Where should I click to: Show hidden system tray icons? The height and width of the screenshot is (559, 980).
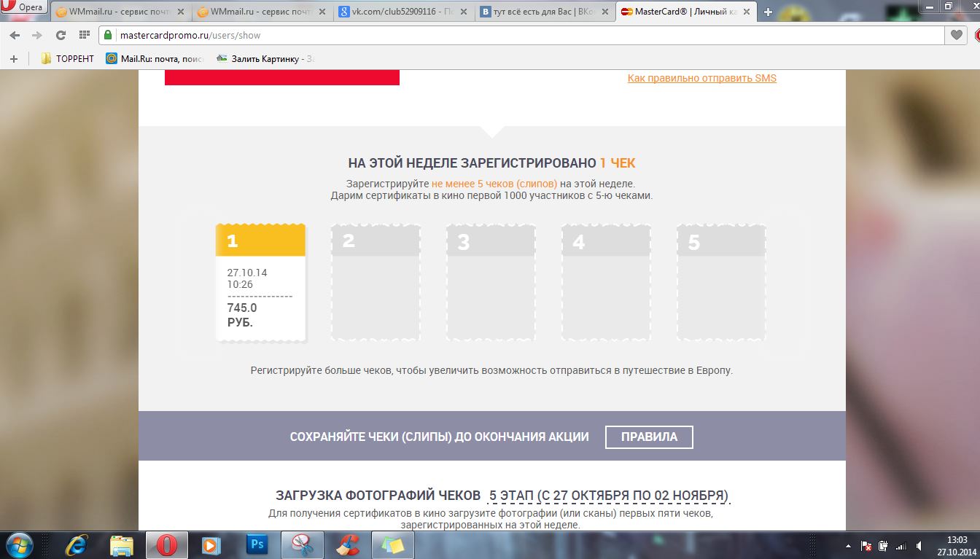[x=849, y=546]
